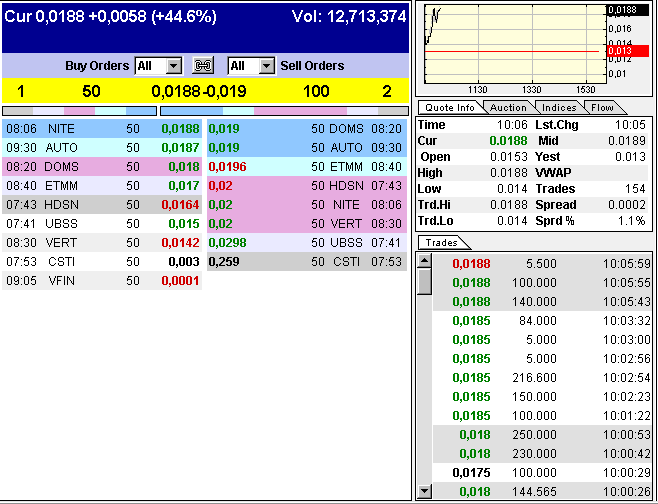This screenshot has height=504, width=658.
Task: Switch to the Quote Info tab
Action: [x=450, y=107]
